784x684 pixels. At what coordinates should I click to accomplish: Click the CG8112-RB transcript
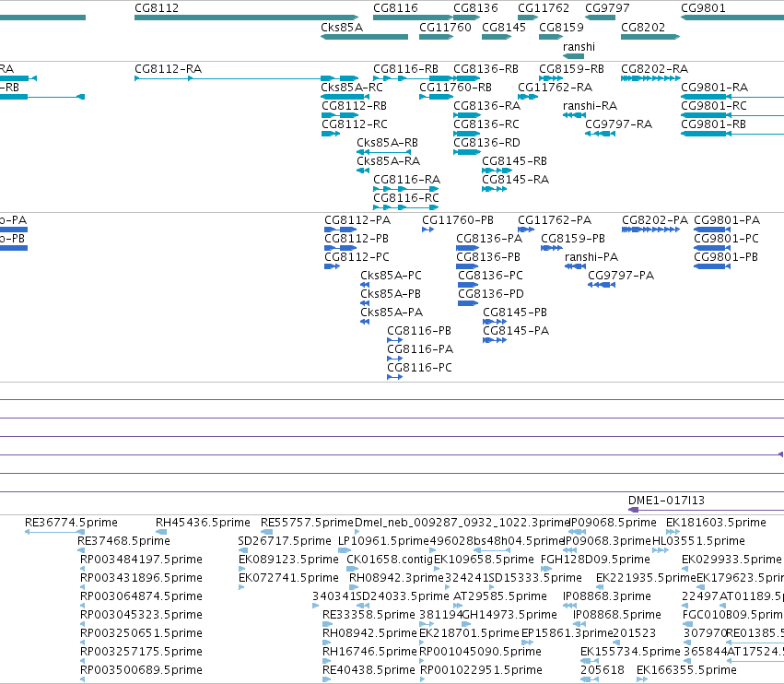coord(340,115)
